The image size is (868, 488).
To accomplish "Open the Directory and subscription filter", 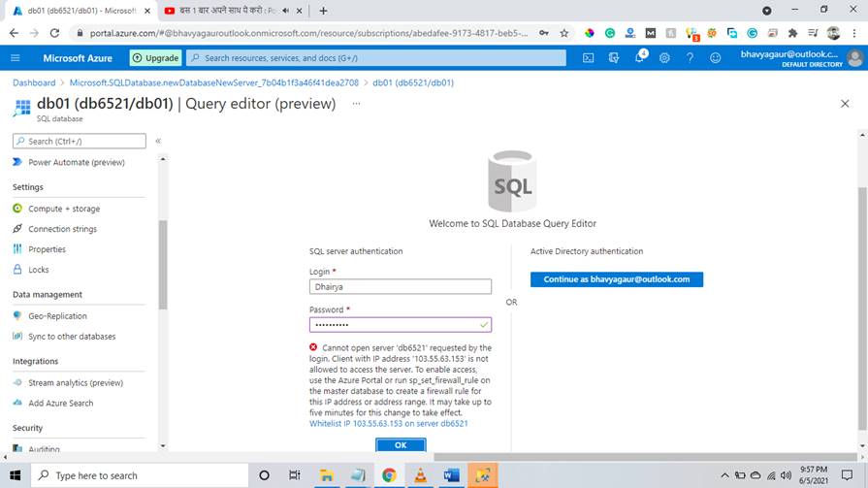I will pos(613,57).
